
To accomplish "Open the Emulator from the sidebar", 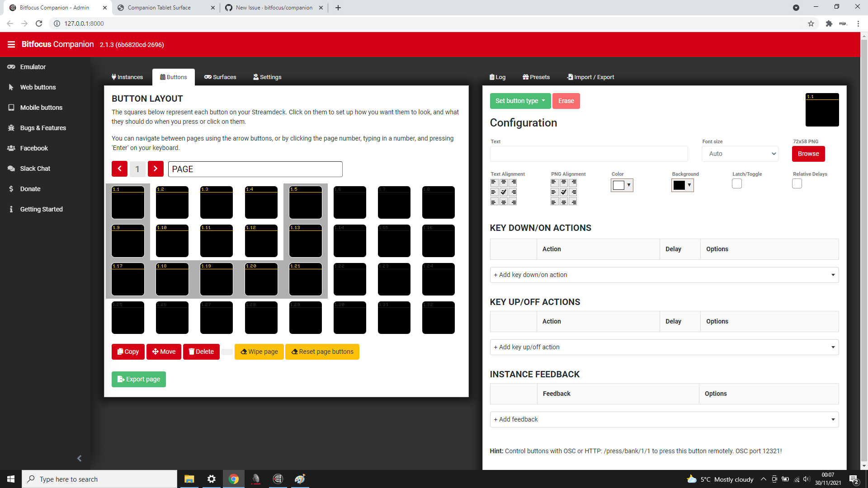I will coord(32,66).
